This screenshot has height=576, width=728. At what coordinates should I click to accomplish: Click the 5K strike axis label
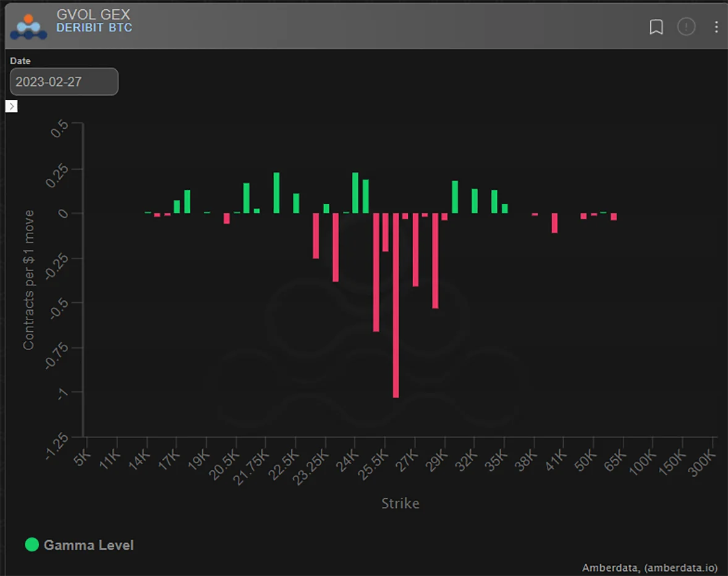pyautogui.click(x=82, y=457)
